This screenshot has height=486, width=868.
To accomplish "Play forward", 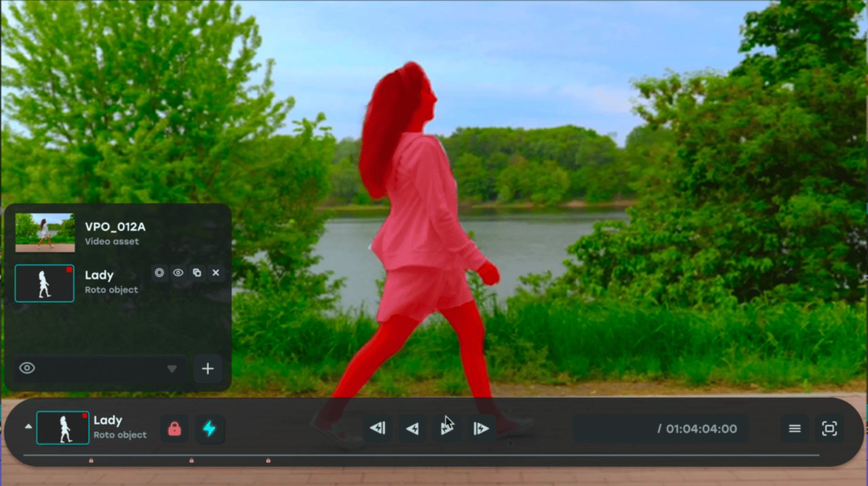I will click(x=447, y=428).
